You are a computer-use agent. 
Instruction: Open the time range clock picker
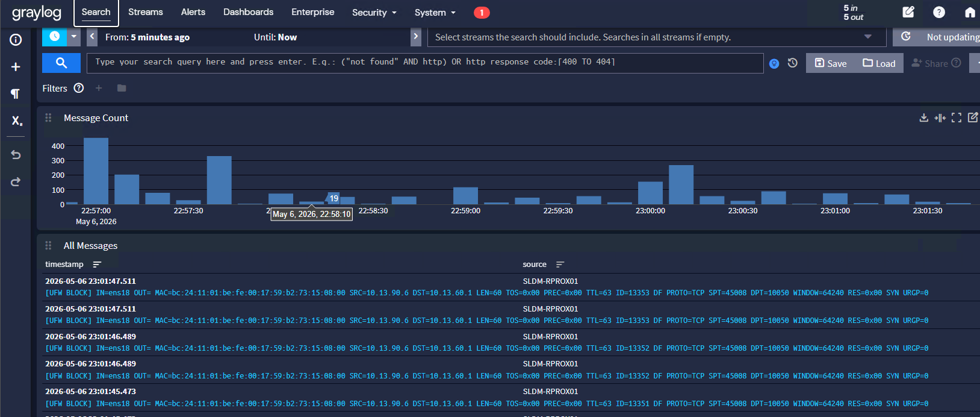point(54,37)
